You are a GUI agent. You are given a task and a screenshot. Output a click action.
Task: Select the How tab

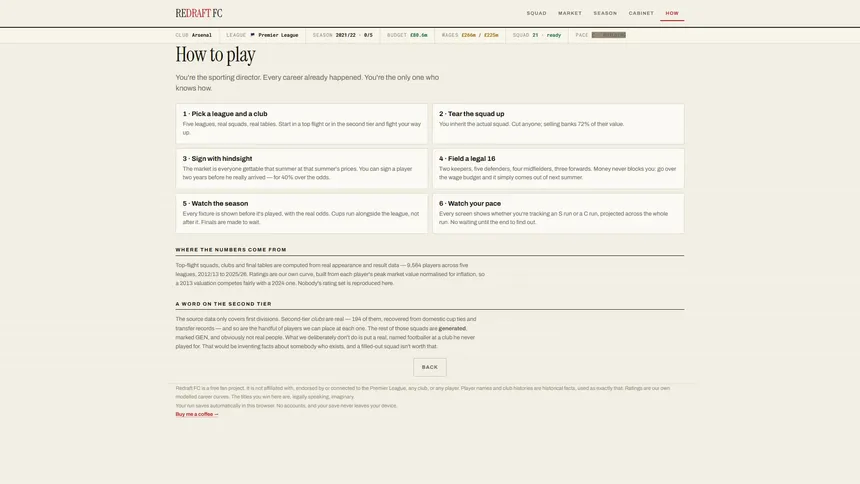tap(672, 13)
